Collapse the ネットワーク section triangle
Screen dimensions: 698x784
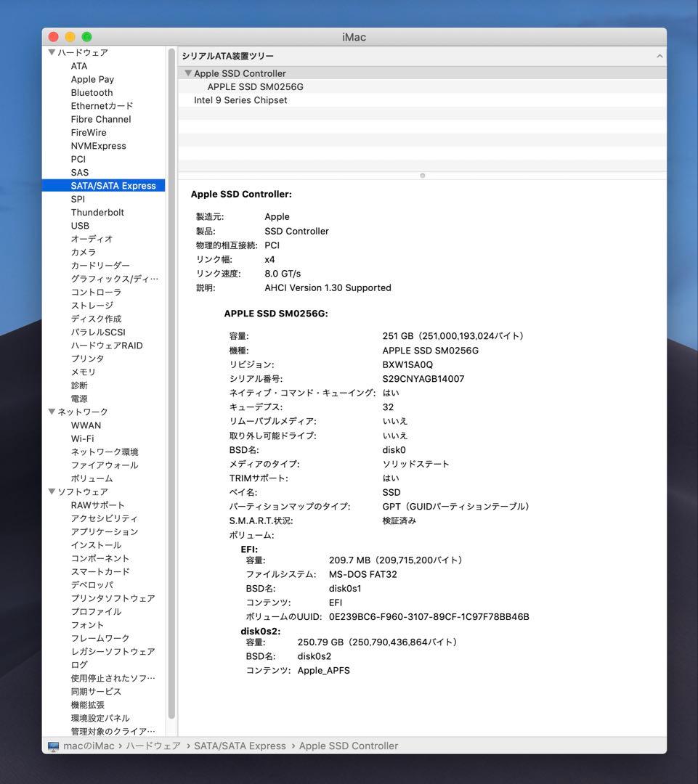pyautogui.click(x=52, y=412)
